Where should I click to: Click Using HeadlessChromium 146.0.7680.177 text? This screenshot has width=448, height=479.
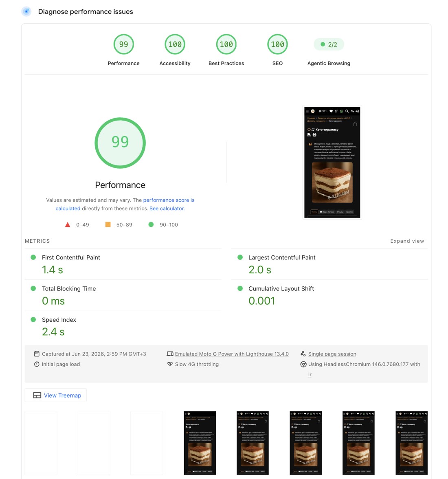[x=364, y=364]
